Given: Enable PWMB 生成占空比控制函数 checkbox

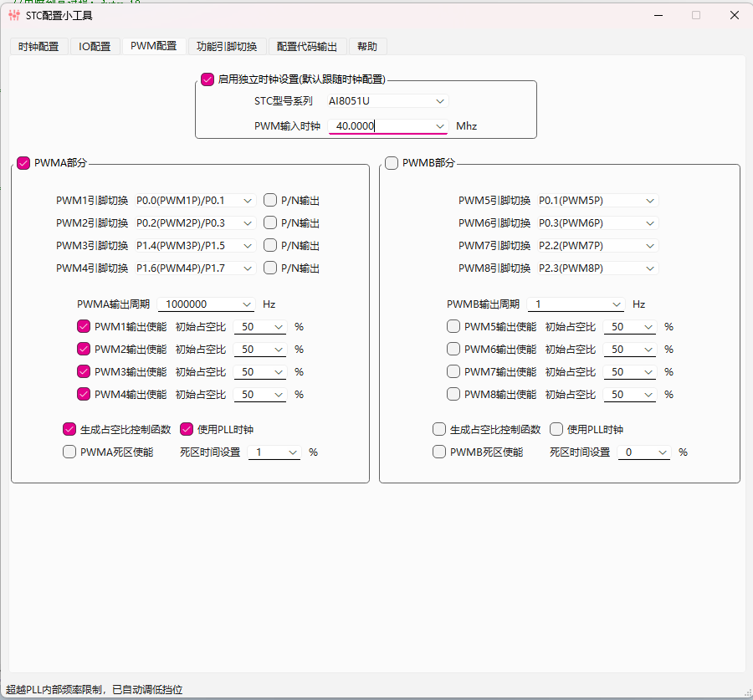Looking at the screenshot, I should pyautogui.click(x=439, y=430).
